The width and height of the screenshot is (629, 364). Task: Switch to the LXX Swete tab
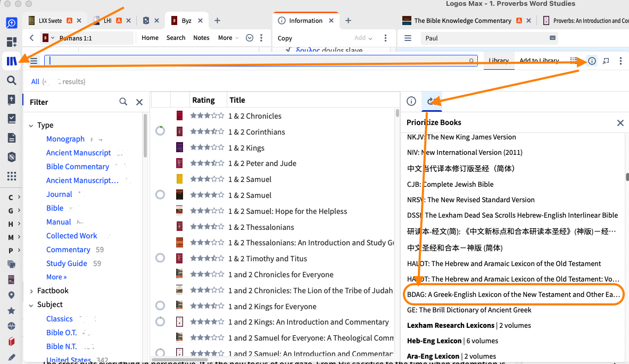coord(50,20)
